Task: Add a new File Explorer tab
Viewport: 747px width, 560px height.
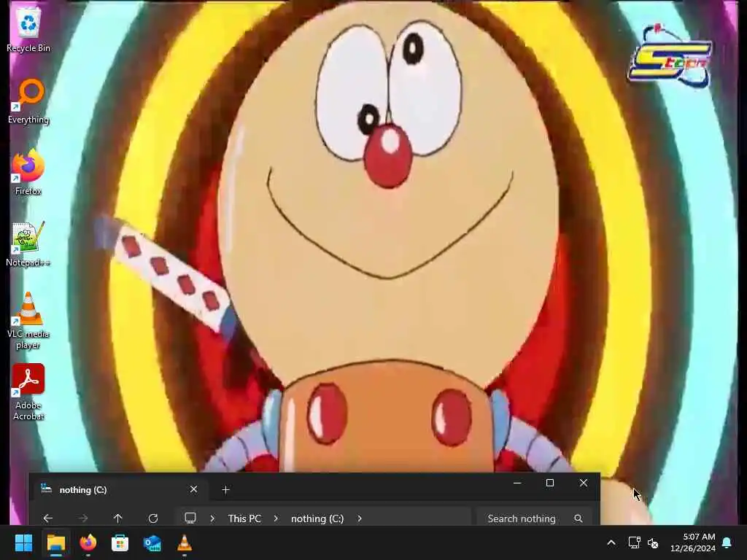Action: point(226,489)
